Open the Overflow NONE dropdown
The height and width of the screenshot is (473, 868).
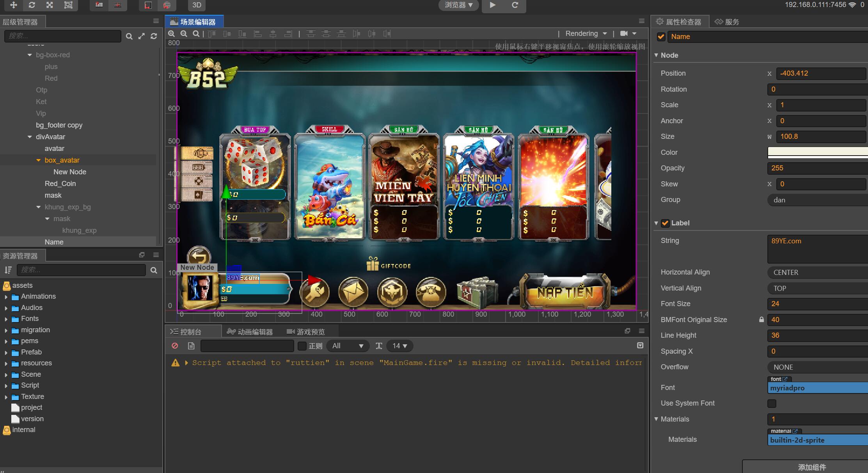click(x=818, y=367)
